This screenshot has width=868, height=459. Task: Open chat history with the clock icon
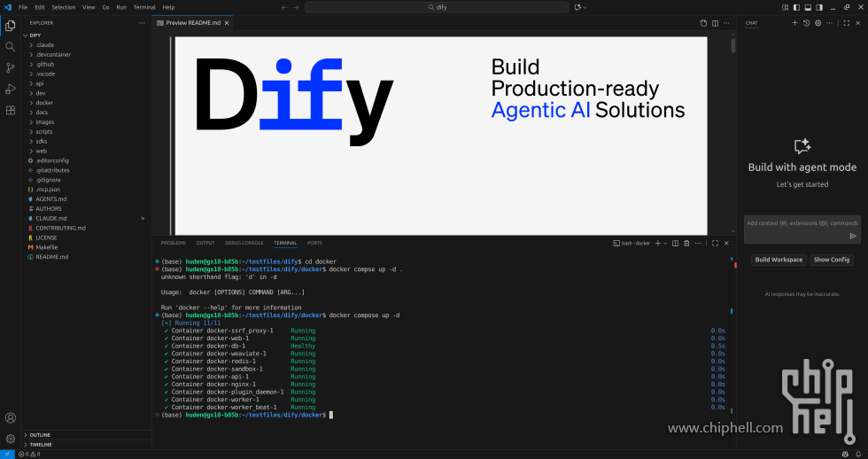(x=806, y=23)
